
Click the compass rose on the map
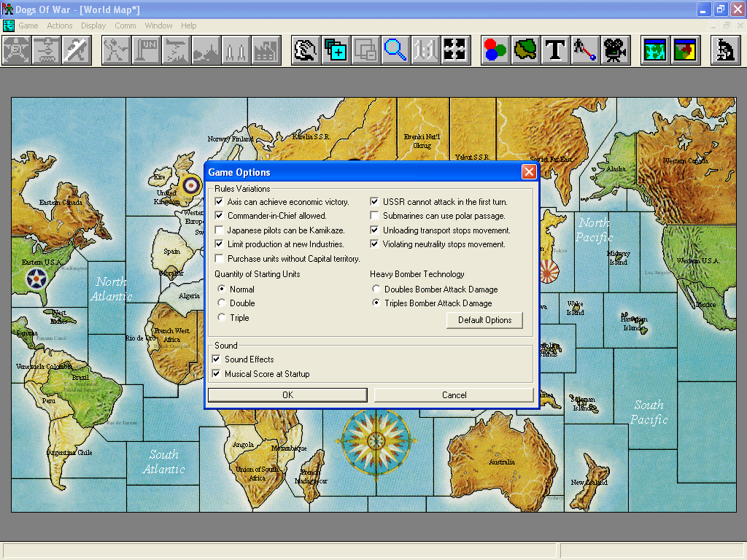tap(376, 441)
